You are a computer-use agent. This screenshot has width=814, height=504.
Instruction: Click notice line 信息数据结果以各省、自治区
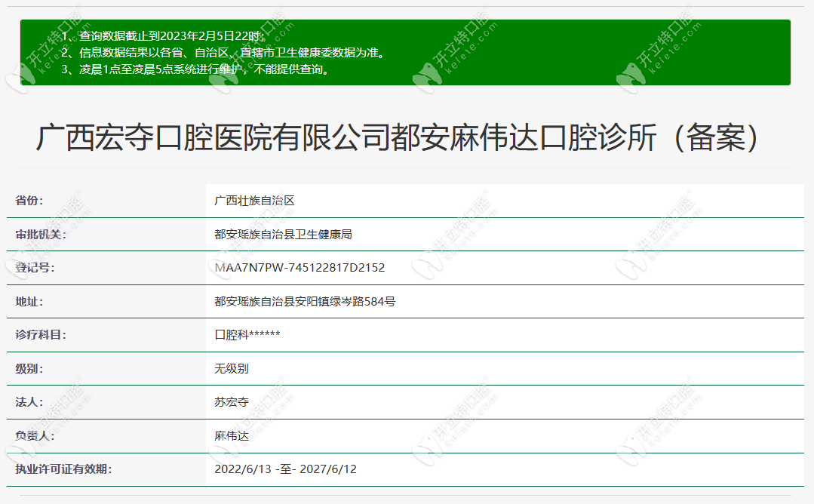point(224,52)
